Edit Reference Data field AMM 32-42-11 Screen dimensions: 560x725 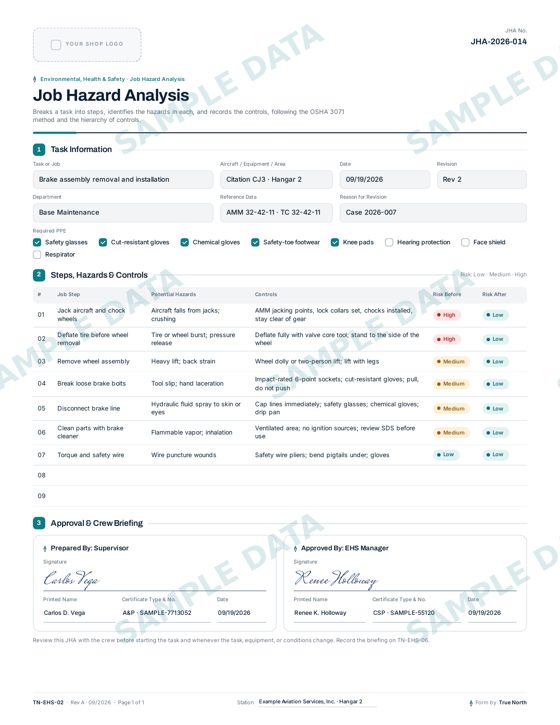tap(276, 212)
